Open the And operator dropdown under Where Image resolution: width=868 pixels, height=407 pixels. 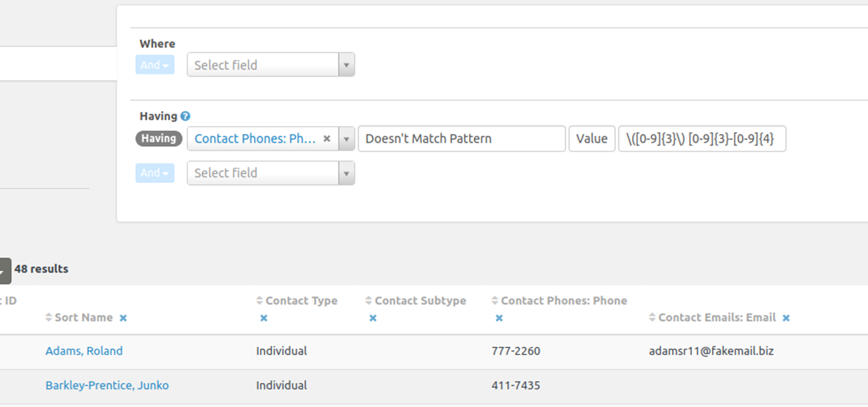pos(154,65)
